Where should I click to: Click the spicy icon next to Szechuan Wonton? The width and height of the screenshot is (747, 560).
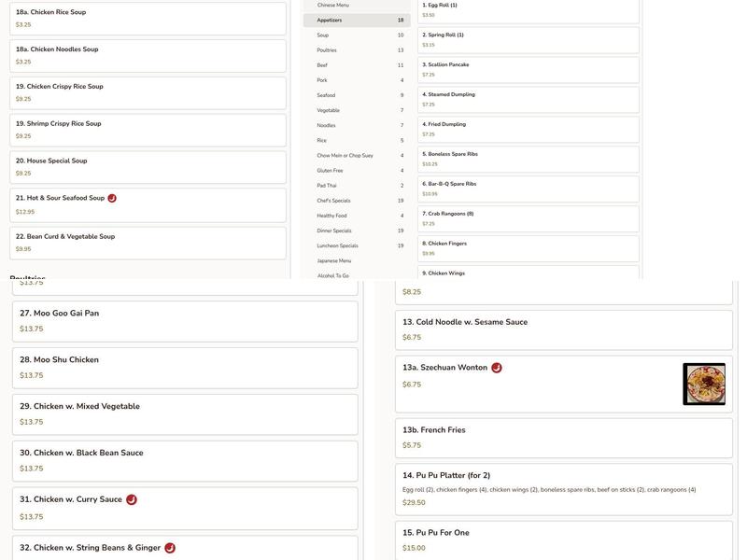coord(497,368)
